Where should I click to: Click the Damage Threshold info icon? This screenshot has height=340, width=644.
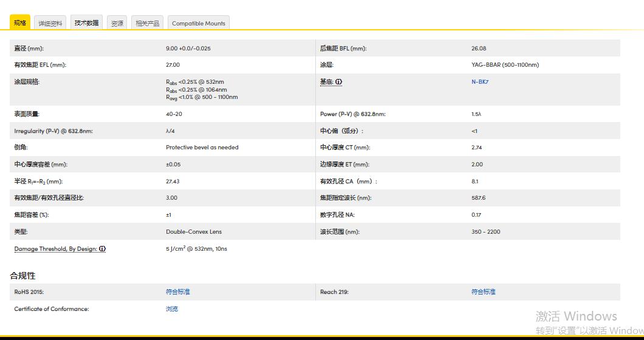pyautogui.click(x=103, y=249)
